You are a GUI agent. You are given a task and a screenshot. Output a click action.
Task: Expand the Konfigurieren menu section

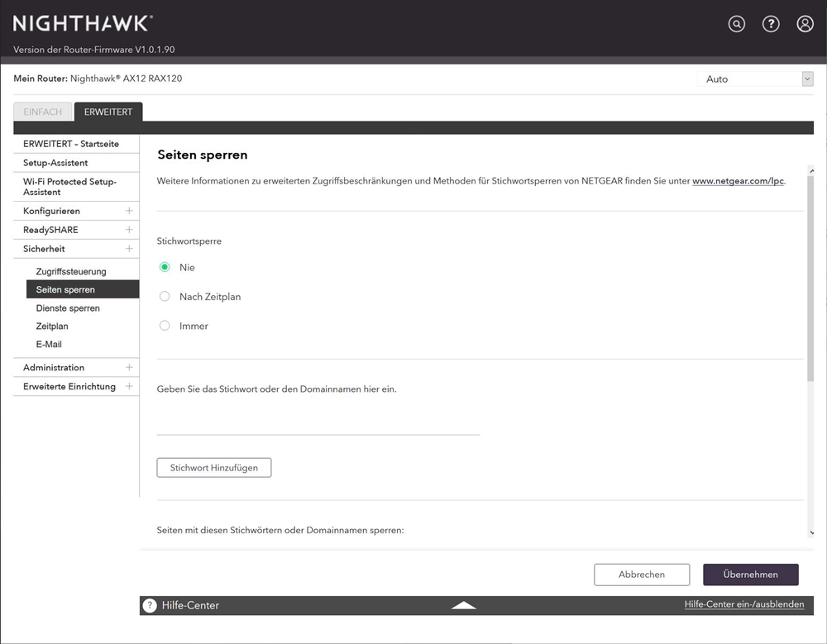129,211
